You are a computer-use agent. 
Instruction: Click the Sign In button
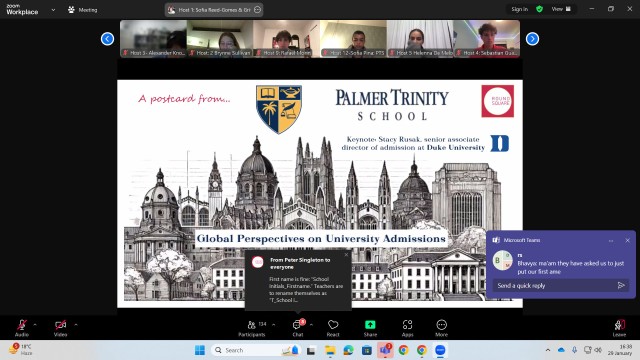tap(519, 9)
